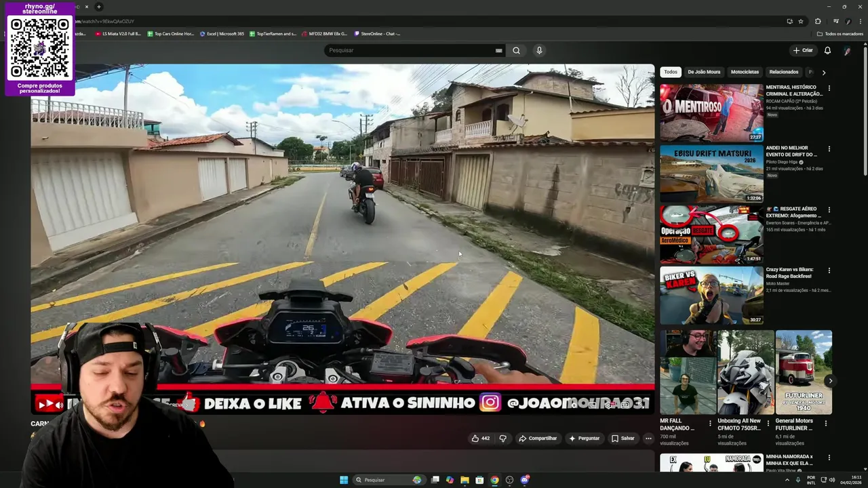Screen dimensions: 868x488
Task: Open a new Chrome tab
Action: [98, 7]
